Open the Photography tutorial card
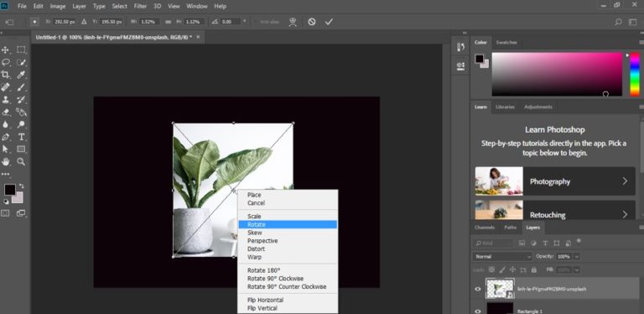The height and width of the screenshot is (314, 644). pyautogui.click(x=555, y=181)
